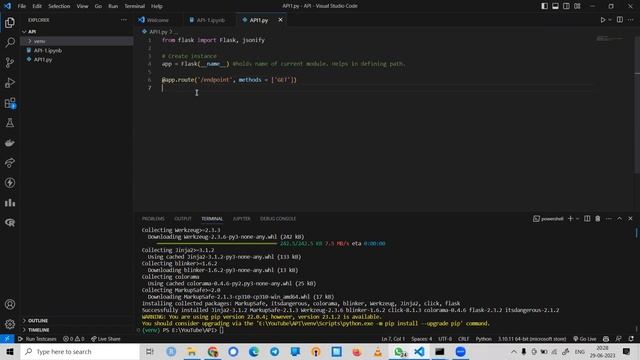Image resolution: width=640 pixels, height=360 pixels.
Task: Change the Python language mode in status bar
Action: pyautogui.click(x=484, y=339)
